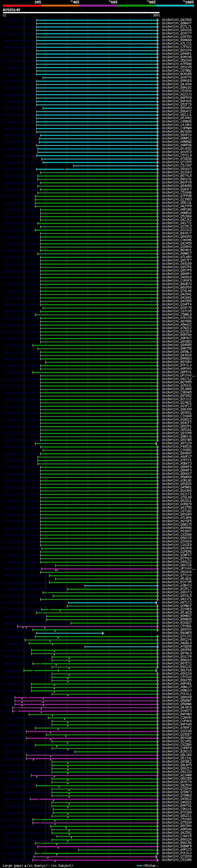The height and width of the screenshot is (868, 197).
Task: Open hit UniRef100_Q8LP26
Action: point(176,670)
